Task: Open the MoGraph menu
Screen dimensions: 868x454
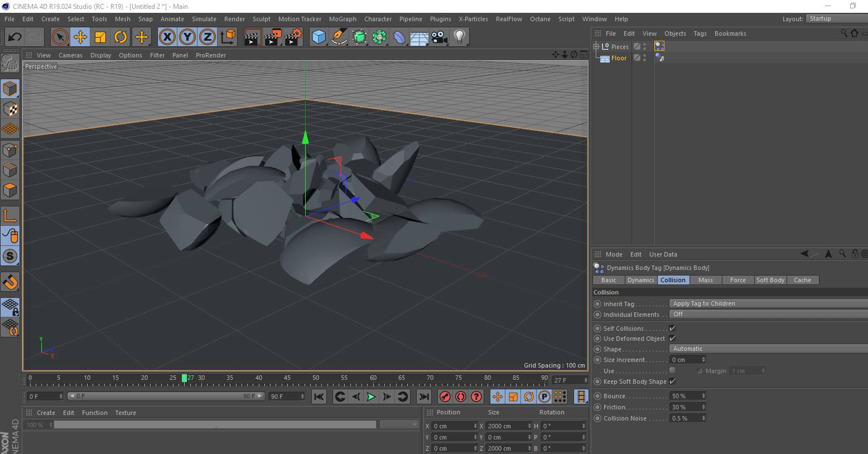Action: [343, 19]
